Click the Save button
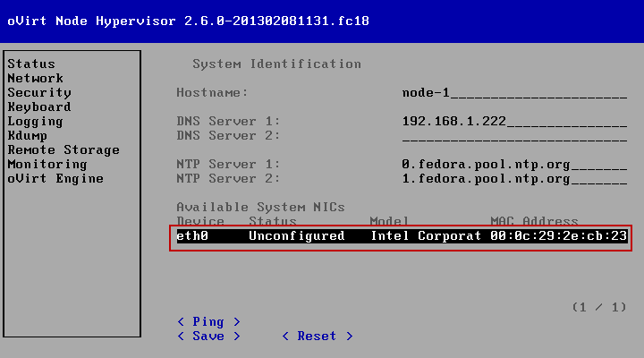 click(208, 337)
